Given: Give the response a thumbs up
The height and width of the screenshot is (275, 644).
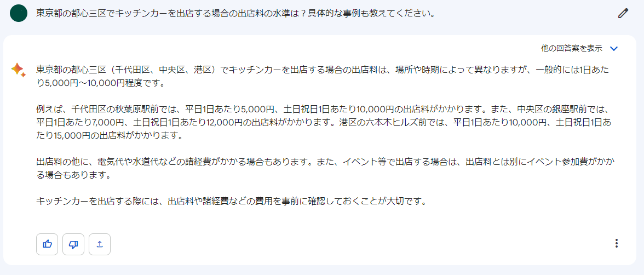Looking at the screenshot, I should pyautogui.click(x=47, y=244).
